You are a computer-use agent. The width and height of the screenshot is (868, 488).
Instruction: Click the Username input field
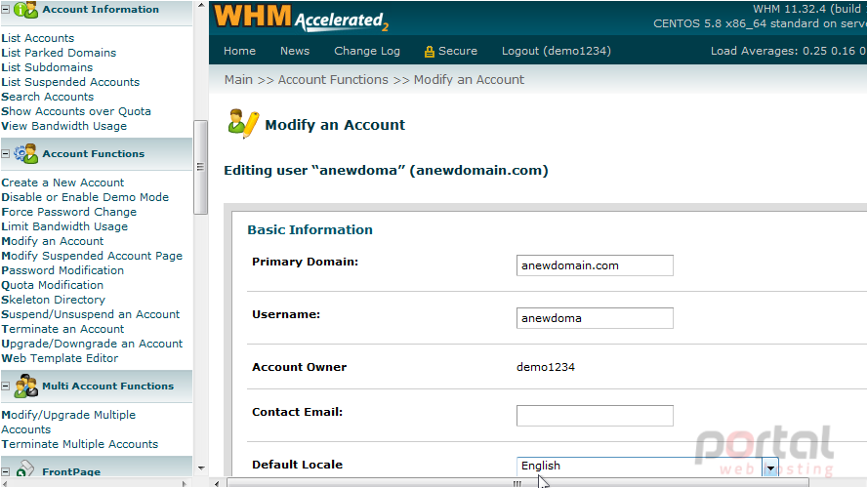click(595, 318)
